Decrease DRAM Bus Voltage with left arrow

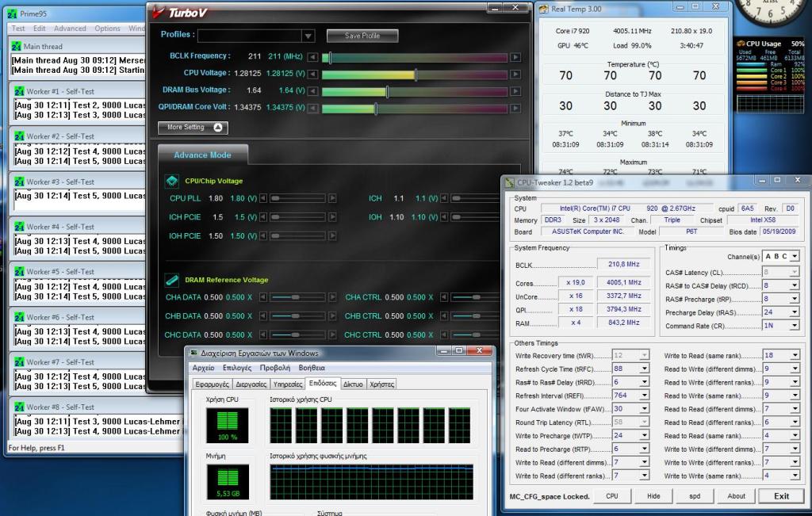312,91
